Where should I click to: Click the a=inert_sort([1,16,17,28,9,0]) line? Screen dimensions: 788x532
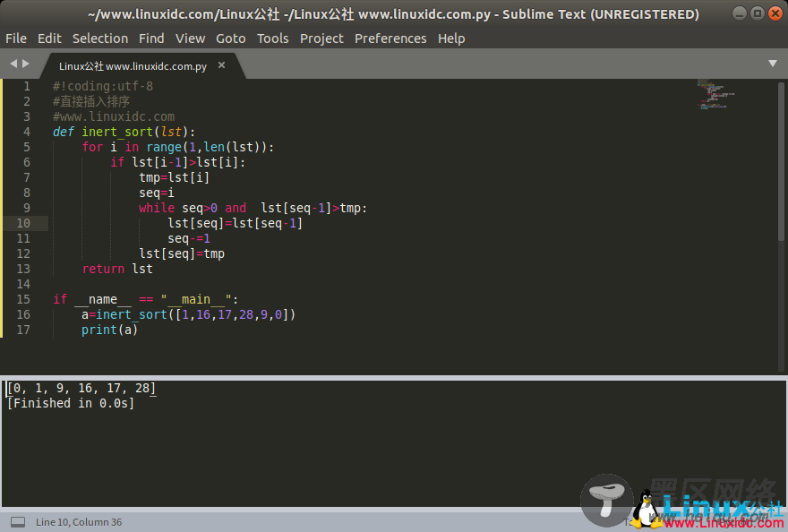pyautogui.click(x=188, y=314)
